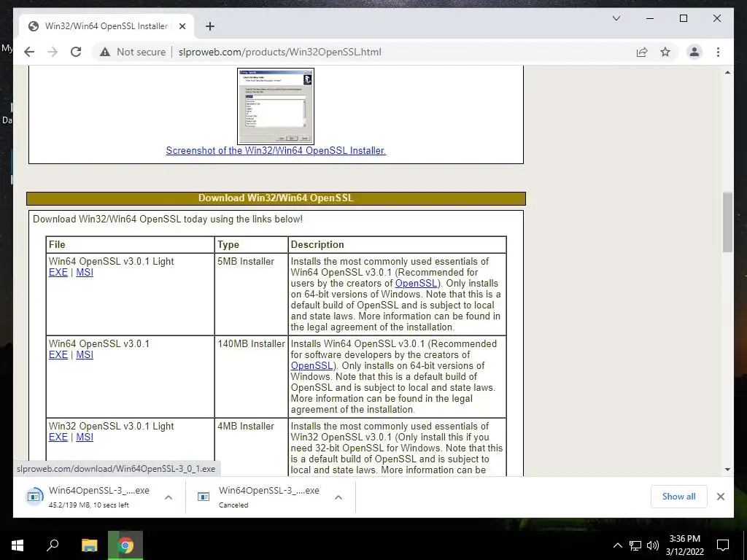
Task: Close the Win32/Win64 OpenSSL Installer tab
Action: (182, 26)
